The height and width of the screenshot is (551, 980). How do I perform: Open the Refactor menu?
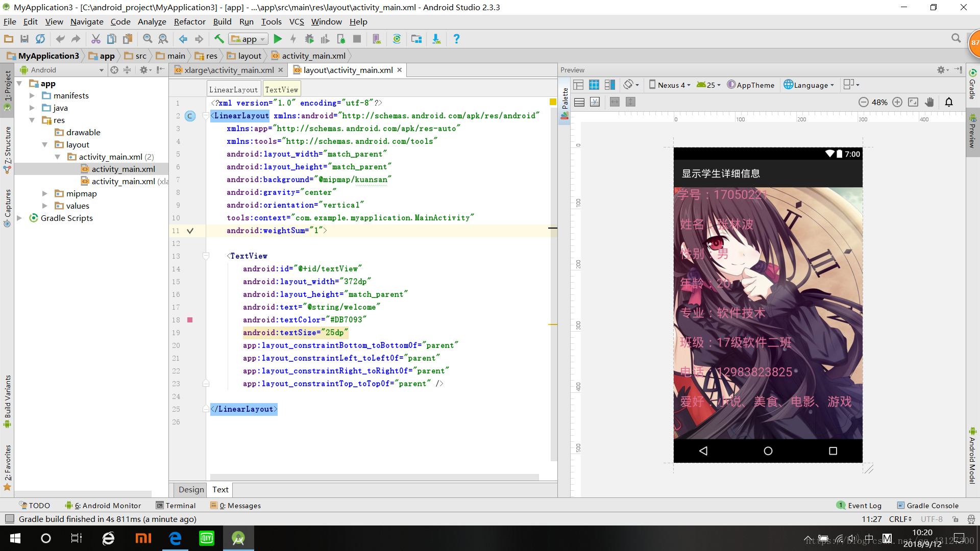[x=189, y=21]
